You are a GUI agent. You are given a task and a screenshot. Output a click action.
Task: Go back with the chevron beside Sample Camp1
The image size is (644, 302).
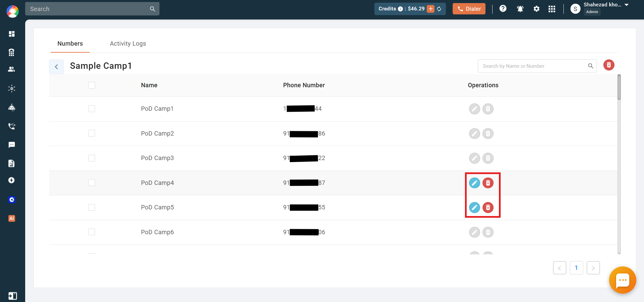56,67
